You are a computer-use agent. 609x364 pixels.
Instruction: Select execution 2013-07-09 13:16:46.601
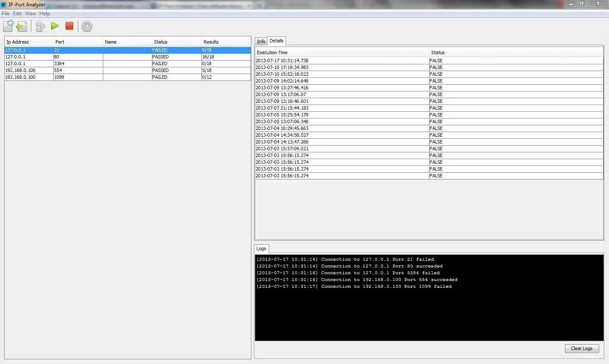[x=429, y=101]
